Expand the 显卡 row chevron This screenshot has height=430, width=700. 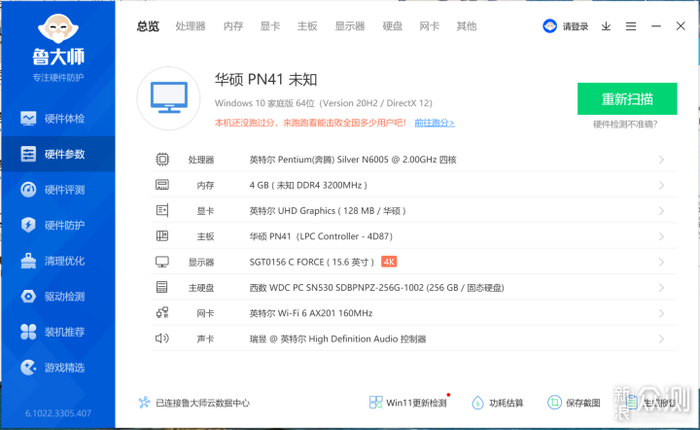point(662,210)
